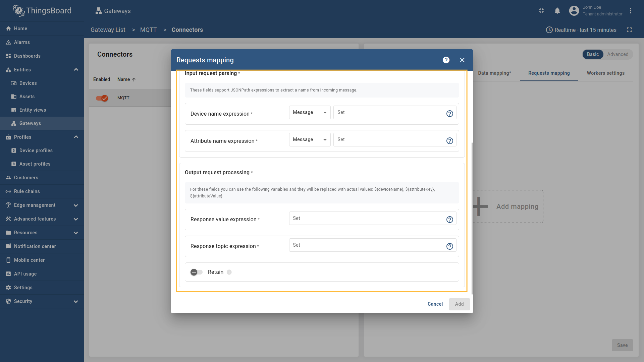Open the Data mapping tab
Screen dimensions: 644x362
click(x=494, y=73)
